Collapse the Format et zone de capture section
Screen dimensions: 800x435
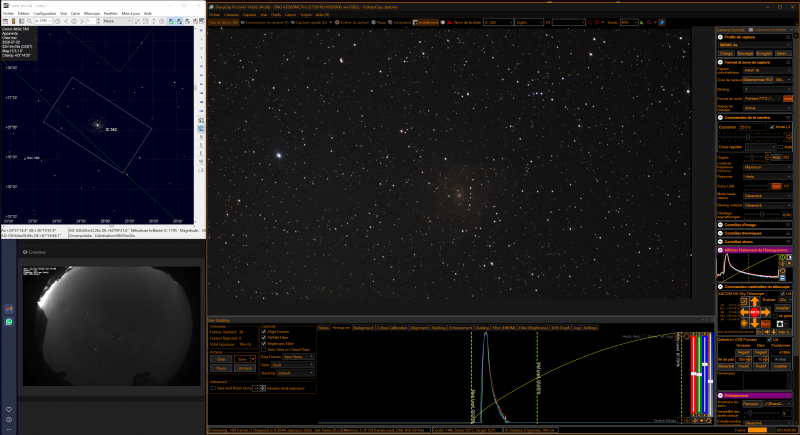click(x=720, y=62)
